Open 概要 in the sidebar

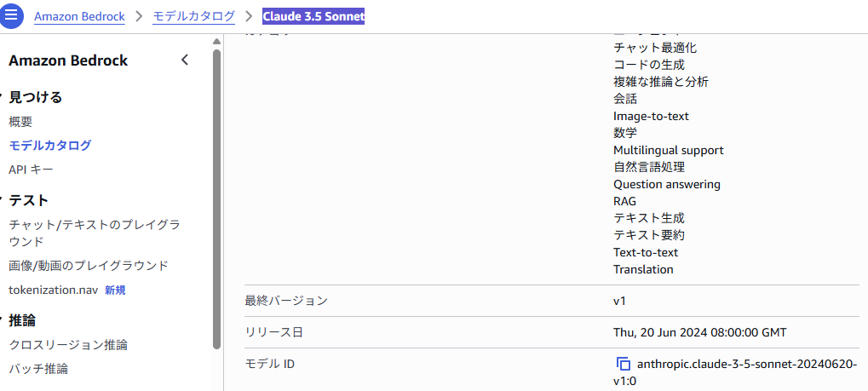(20, 122)
